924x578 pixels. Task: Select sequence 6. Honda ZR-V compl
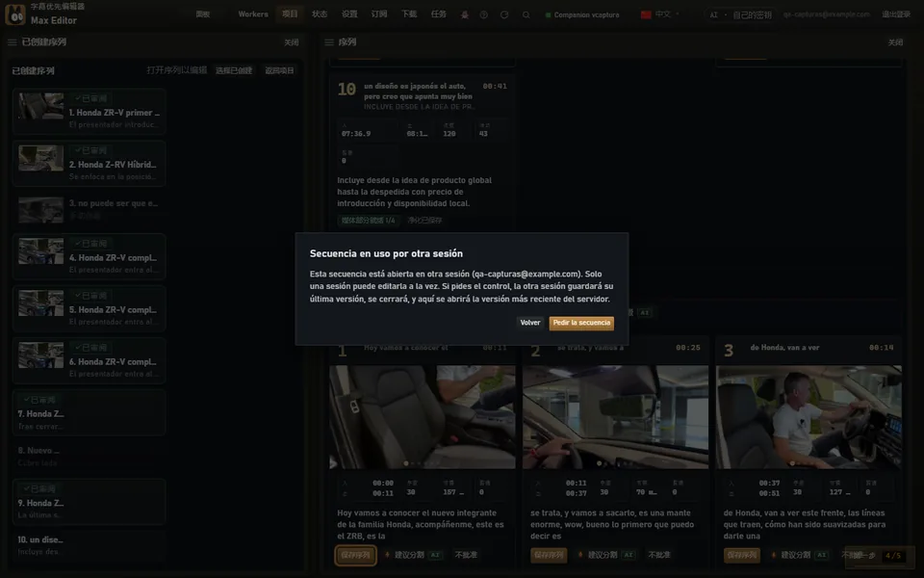click(89, 360)
